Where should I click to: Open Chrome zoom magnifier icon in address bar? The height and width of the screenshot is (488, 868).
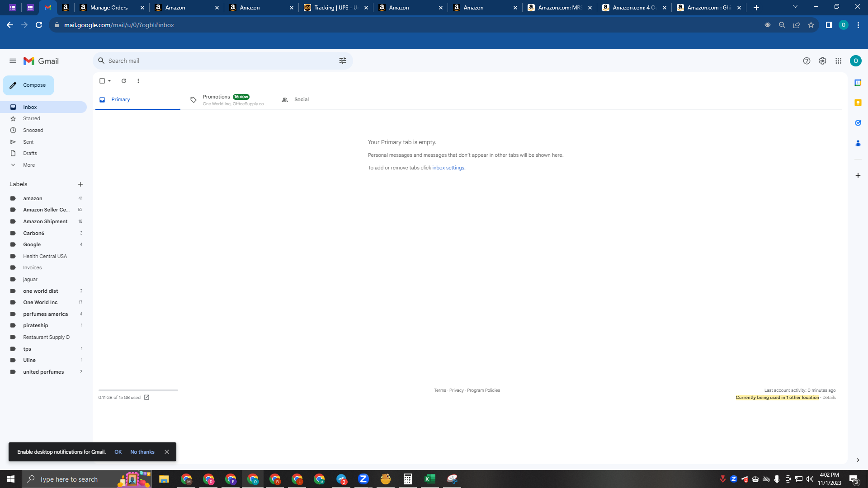point(782,25)
